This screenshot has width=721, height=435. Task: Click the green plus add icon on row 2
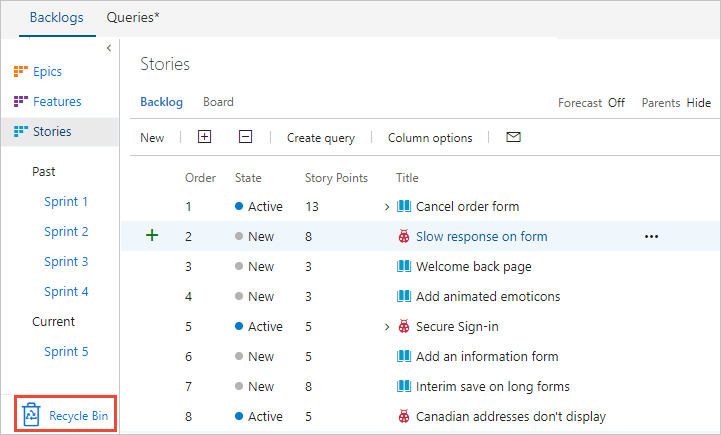pyautogui.click(x=152, y=236)
